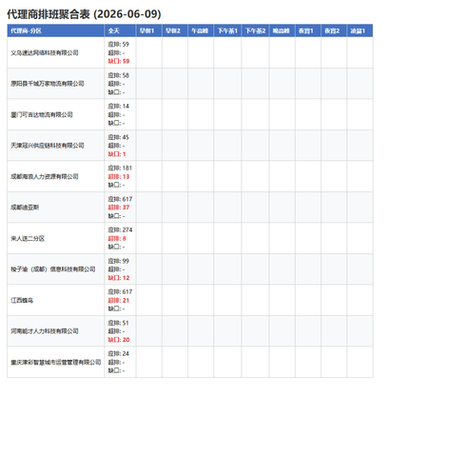Click the red 超排: 21 value
The height and width of the screenshot is (476, 467).
tap(119, 300)
